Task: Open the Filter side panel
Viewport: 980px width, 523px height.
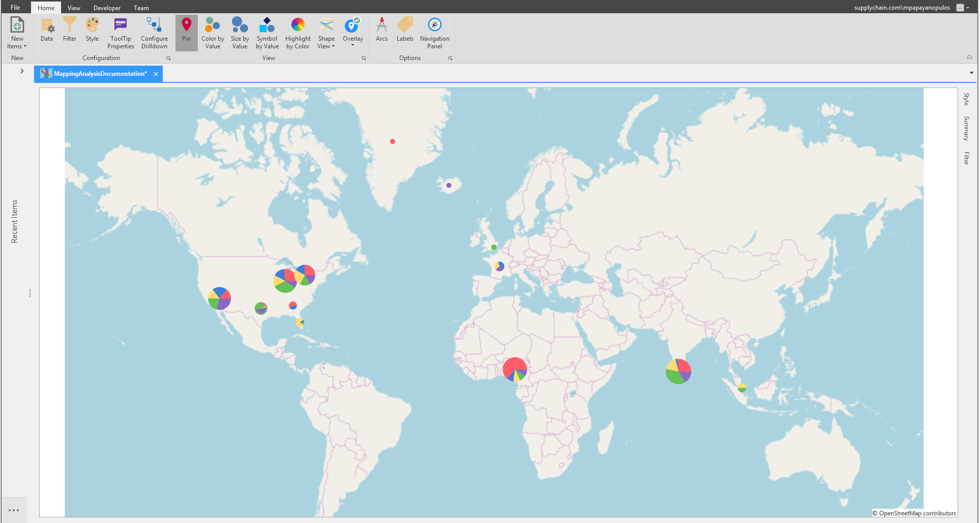Action: click(966, 158)
